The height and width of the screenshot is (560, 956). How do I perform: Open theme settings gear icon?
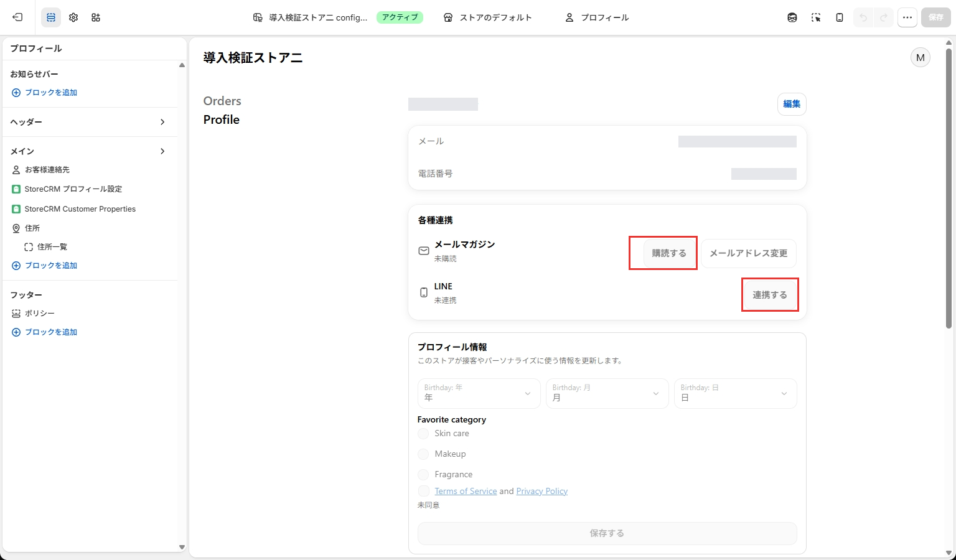pos(73,17)
